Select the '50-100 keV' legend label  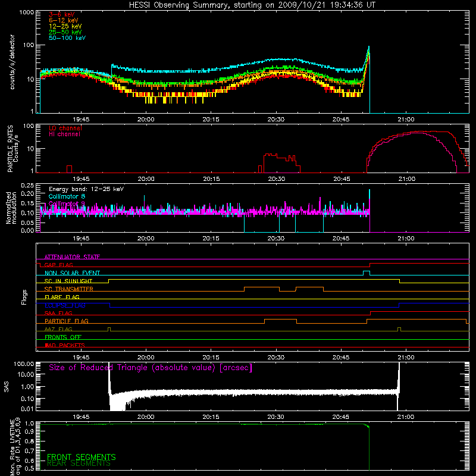point(67,38)
